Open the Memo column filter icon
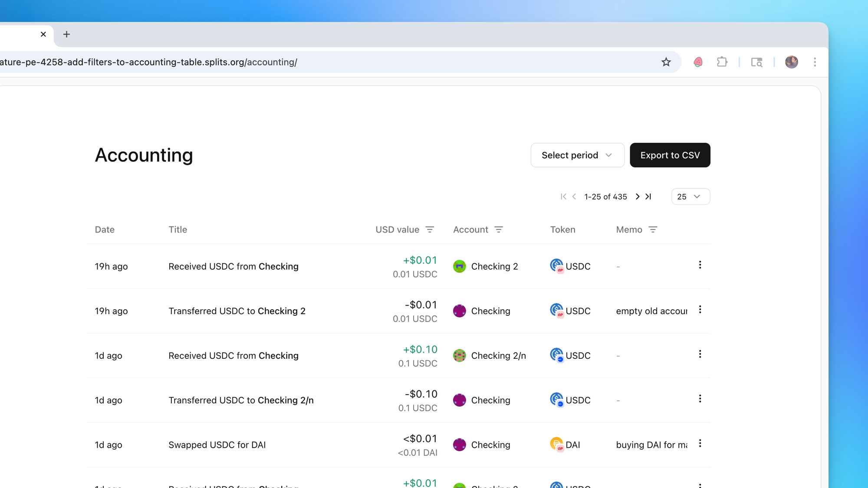Viewport: 868px width, 488px height. 653,229
